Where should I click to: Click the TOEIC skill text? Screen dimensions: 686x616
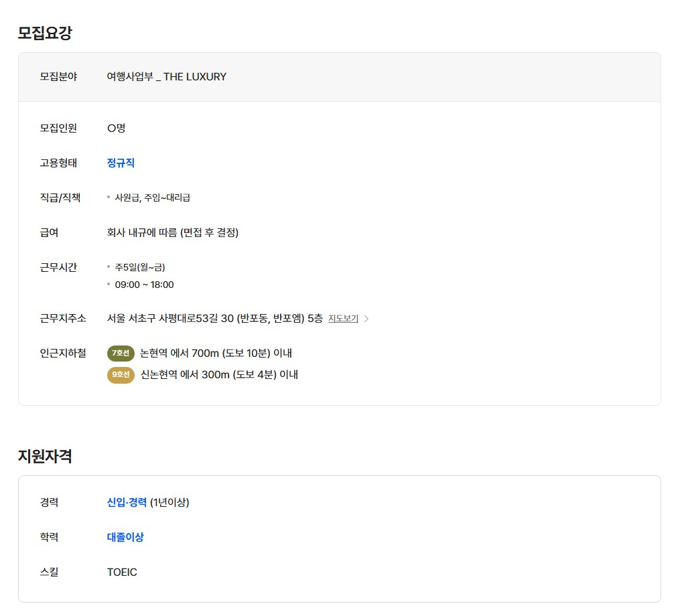122,572
